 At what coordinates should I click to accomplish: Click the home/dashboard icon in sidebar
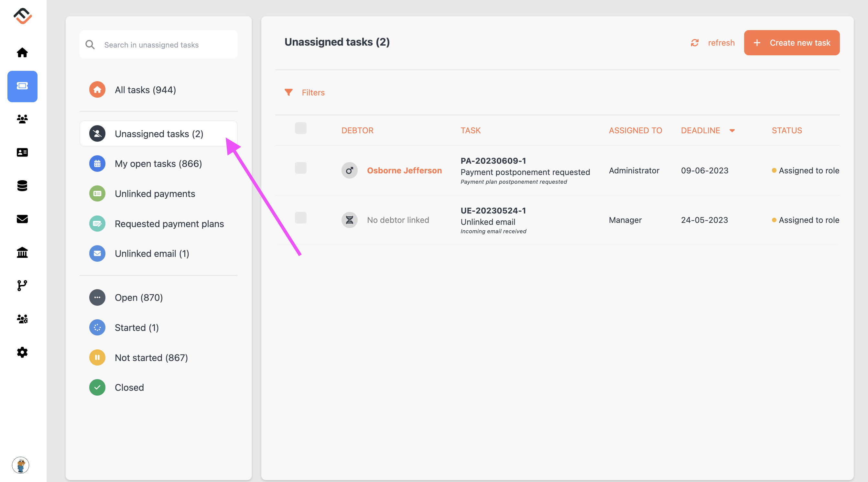(23, 52)
